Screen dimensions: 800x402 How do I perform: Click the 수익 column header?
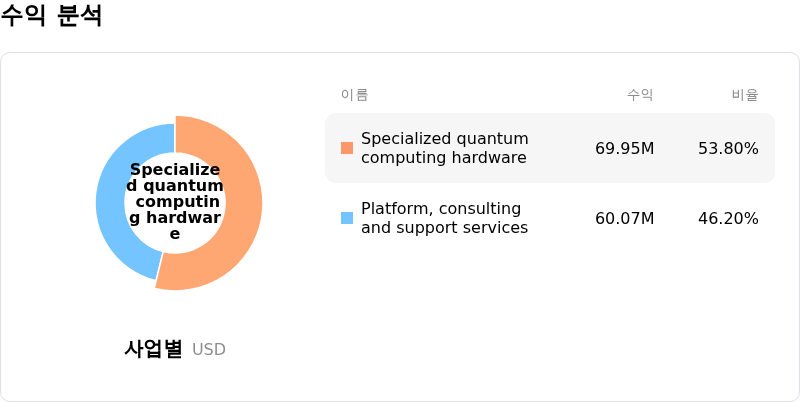(640, 95)
